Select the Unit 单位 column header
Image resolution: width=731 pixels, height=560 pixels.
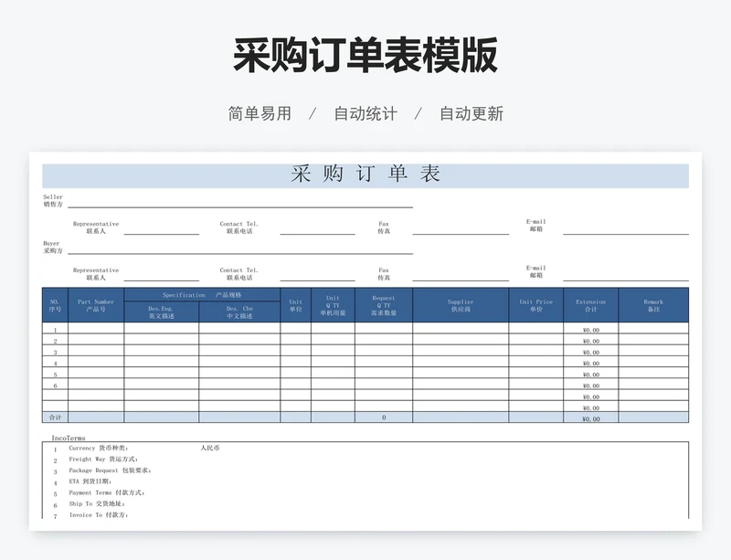pos(295,305)
